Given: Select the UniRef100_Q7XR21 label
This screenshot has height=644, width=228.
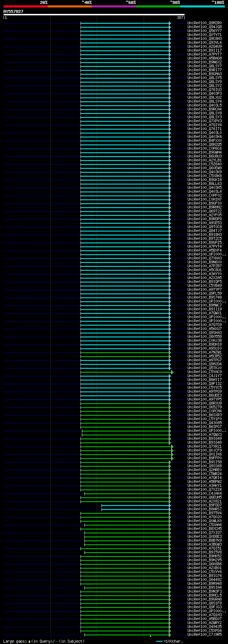Looking at the screenshot, I should tap(204, 447).
